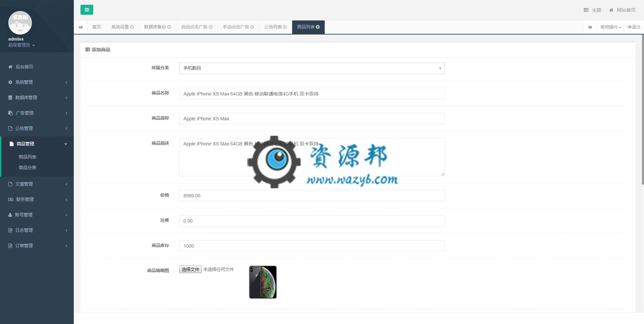This screenshot has width=644, height=324.
Task: Expand the 财务管理 menu
Action: coord(37,199)
